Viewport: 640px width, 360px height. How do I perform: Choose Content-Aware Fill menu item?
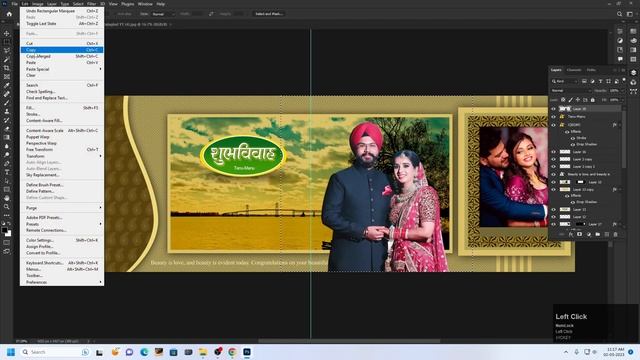point(62,121)
